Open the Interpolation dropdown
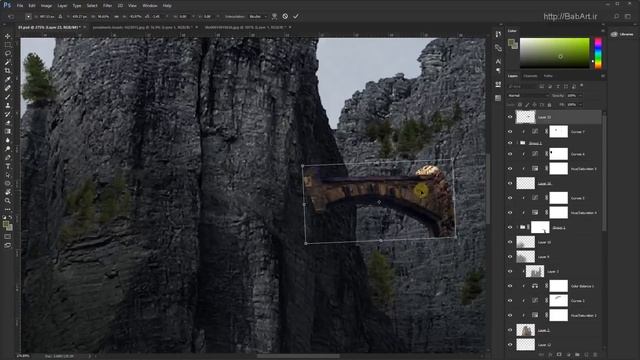Screen dimensions: 640x360 tap(258, 16)
